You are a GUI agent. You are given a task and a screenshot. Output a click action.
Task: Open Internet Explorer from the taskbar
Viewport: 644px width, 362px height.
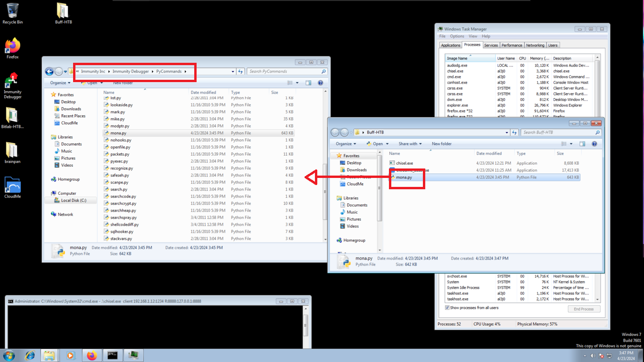click(x=30, y=355)
